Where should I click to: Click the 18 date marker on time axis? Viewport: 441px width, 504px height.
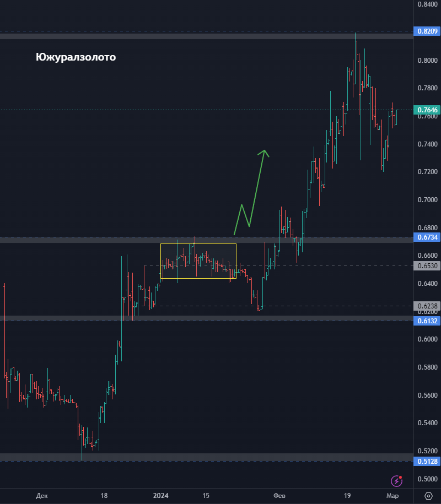(104, 496)
